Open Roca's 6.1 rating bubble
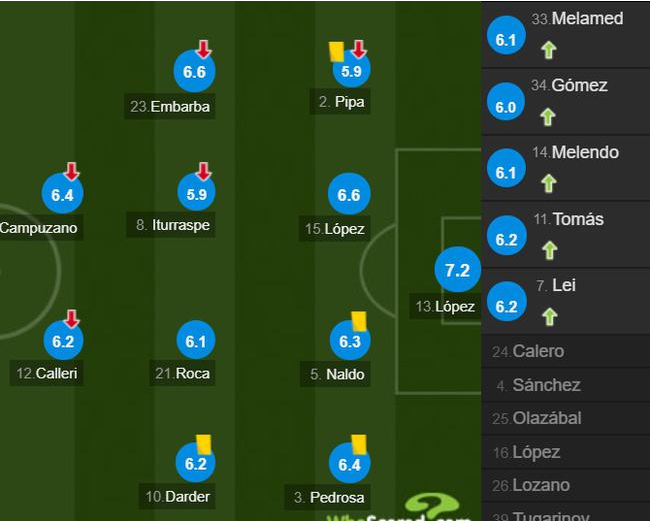650x521 pixels. [196, 340]
